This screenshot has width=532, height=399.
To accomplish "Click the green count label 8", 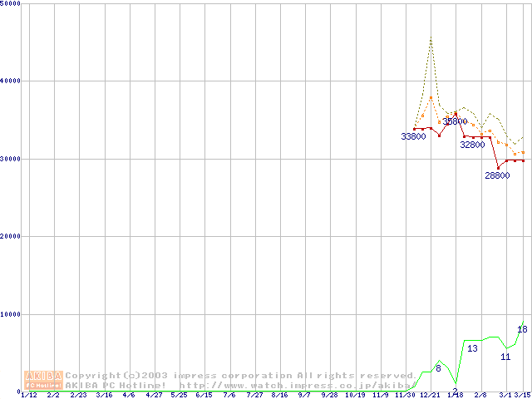I will point(438,367).
